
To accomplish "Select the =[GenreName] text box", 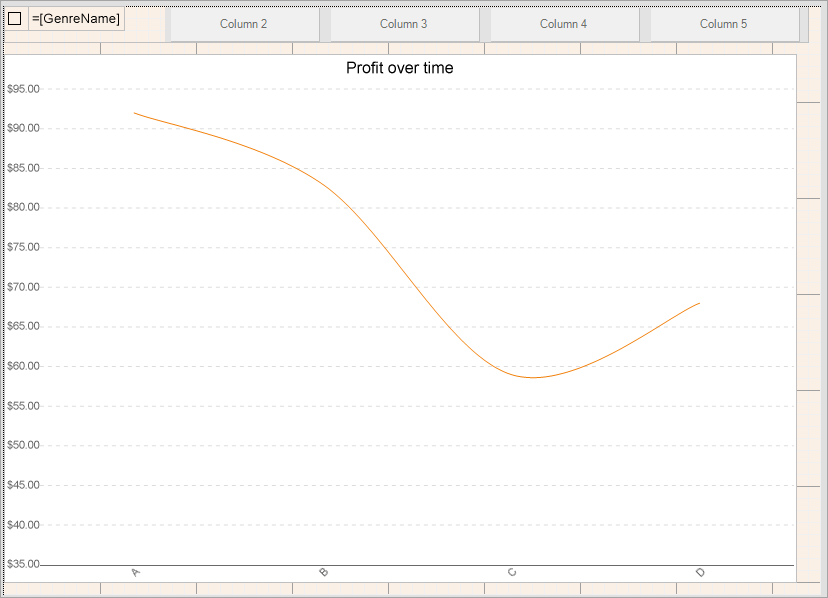I will pos(77,18).
